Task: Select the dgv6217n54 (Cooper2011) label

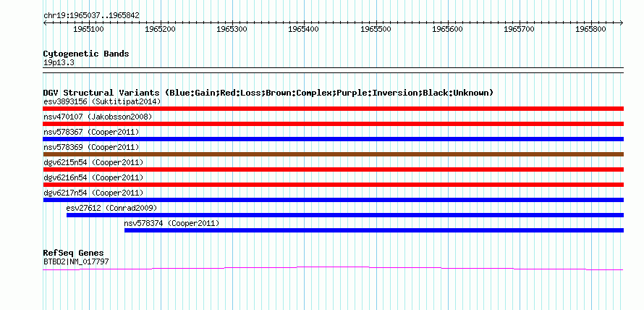Action: 93,193
